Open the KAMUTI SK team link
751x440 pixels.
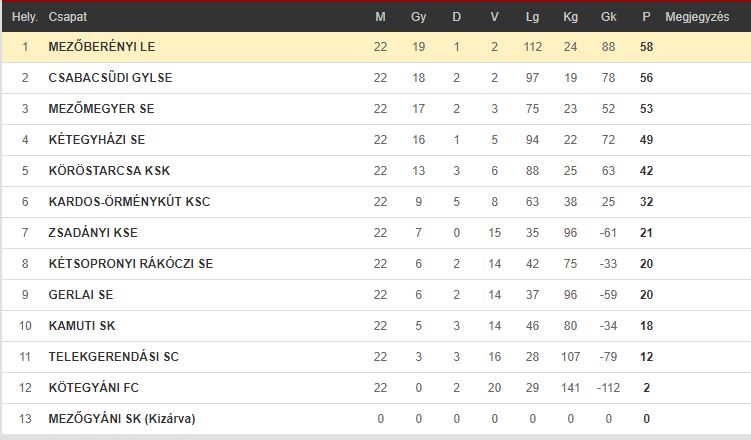pos(81,326)
